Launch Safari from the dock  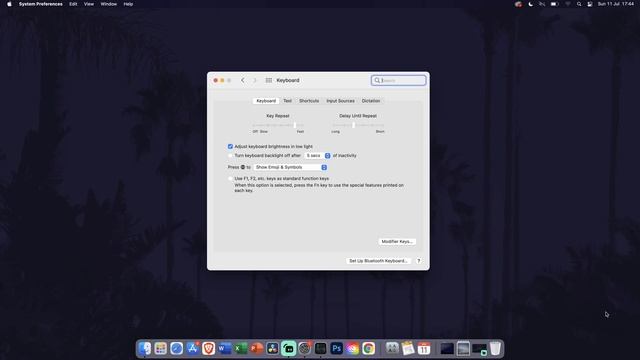(176, 349)
